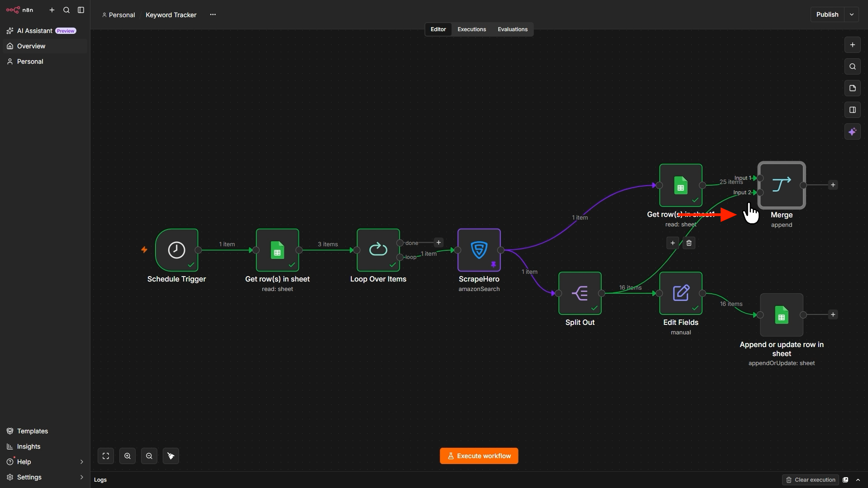Viewport: 868px width, 488px height.
Task: Expand the Settings submenu
Action: point(81,477)
